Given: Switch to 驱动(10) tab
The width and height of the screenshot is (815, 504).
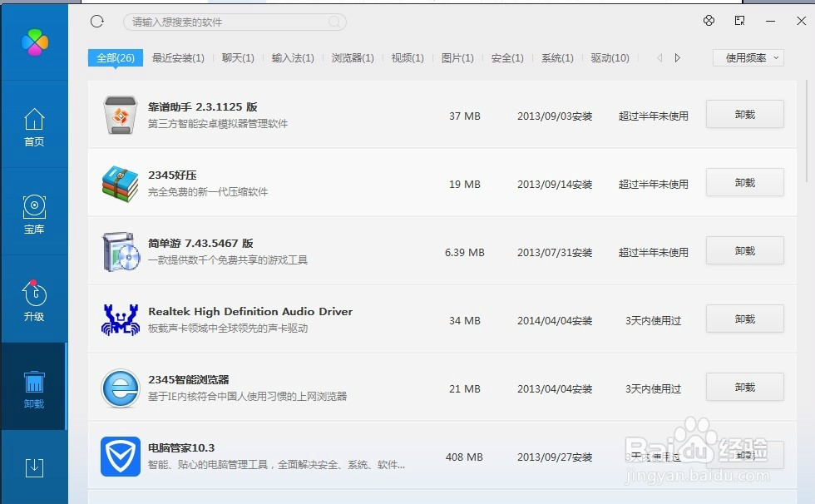Looking at the screenshot, I should (x=610, y=57).
